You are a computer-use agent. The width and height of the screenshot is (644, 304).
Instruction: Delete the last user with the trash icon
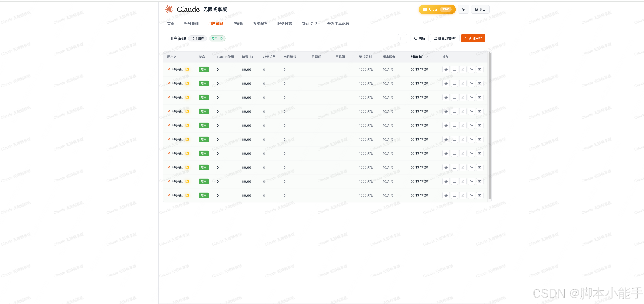(480, 195)
